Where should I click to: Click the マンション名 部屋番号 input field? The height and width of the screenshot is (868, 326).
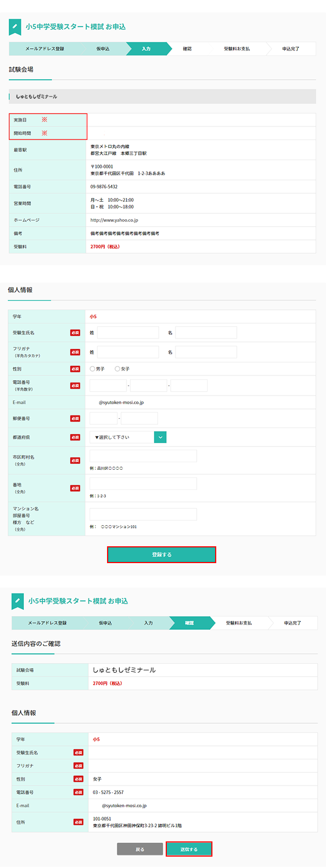[143, 514]
